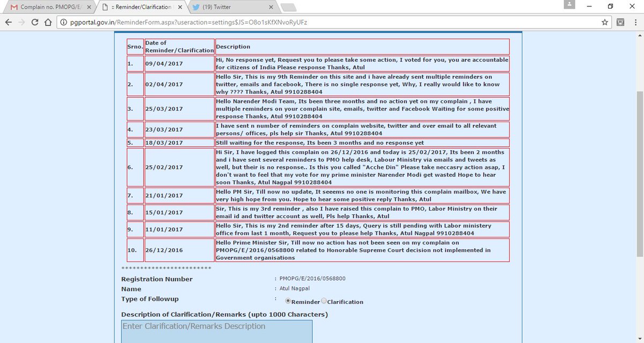Click the 'I have sent n number' description
The image size is (644, 343).
tap(362, 130)
